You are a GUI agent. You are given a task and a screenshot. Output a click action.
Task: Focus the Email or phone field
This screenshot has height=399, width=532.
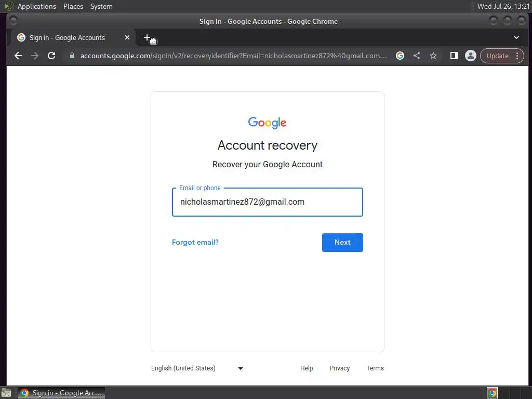pyautogui.click(x=268, y=202)
